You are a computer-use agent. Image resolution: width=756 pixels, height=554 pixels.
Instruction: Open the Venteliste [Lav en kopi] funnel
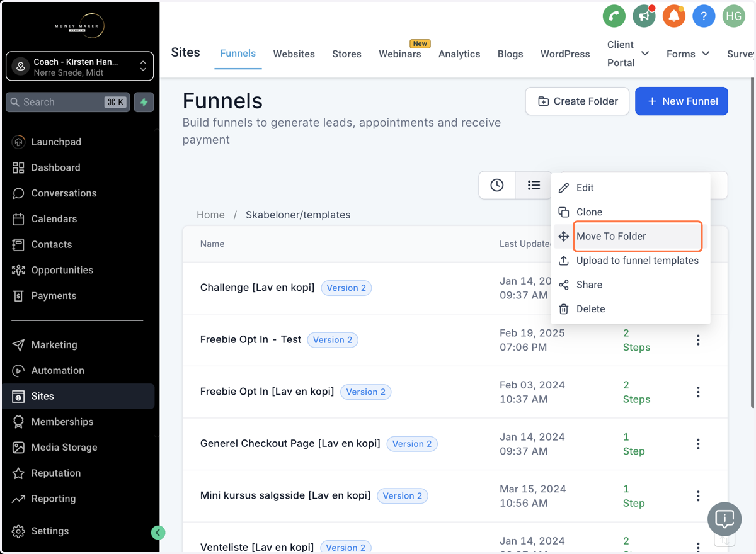click(x=257, y=547)
